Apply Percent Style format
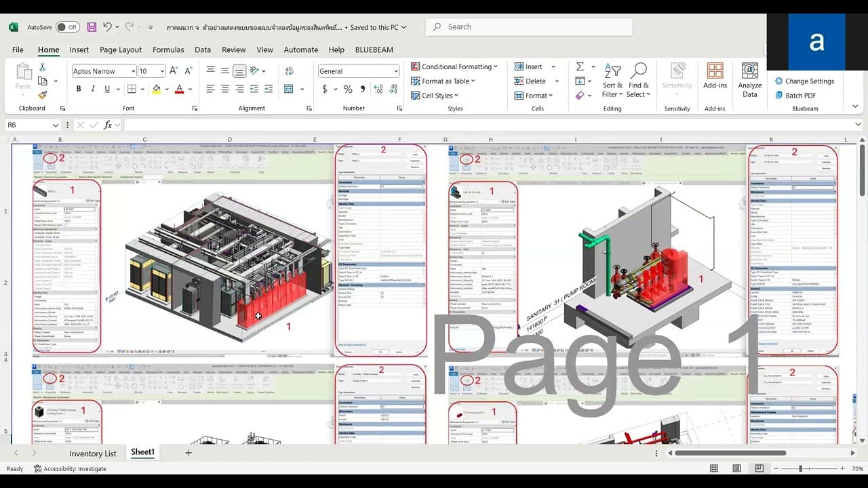 348,89
